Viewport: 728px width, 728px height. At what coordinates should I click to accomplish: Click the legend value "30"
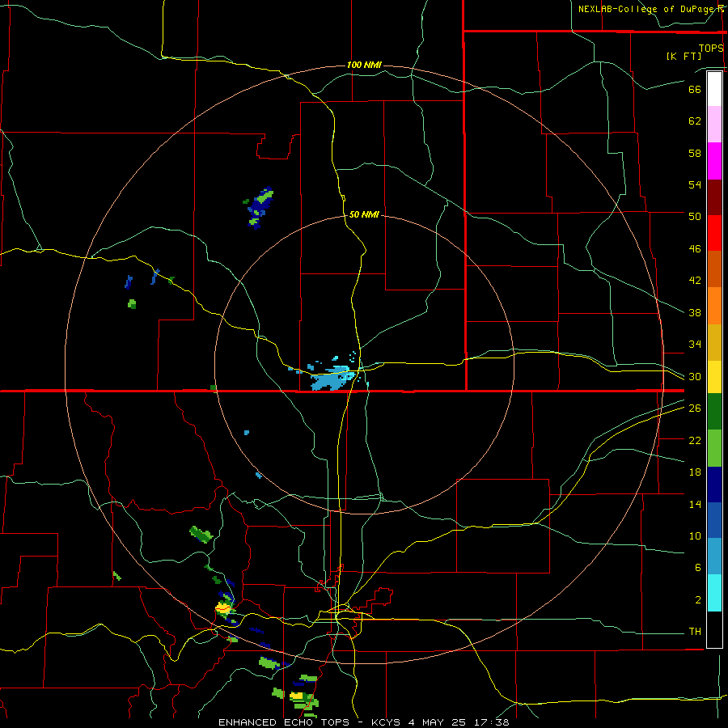click(x=695, y=376)
